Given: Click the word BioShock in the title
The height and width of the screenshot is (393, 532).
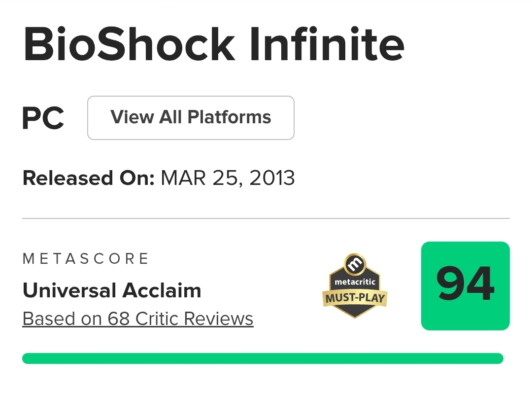Looking at the screenshot, I should (x=129, y=45).
